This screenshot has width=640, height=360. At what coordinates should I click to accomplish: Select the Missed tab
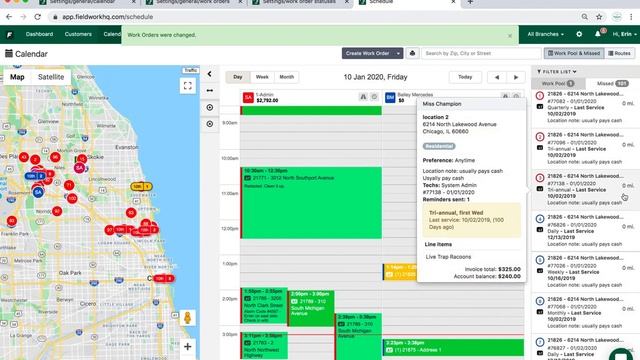612,83
